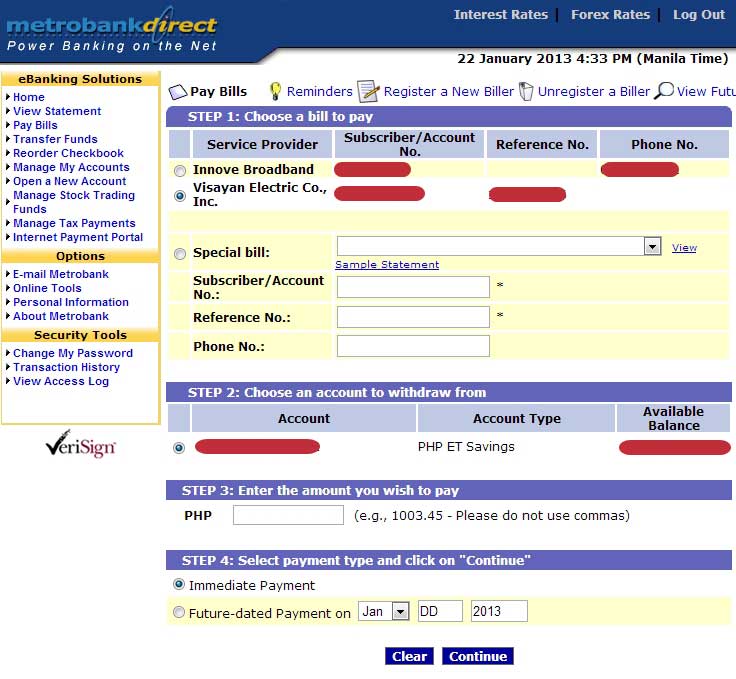Viewport: 736px width, 679px height.
Task: Open About Metrobank link
Action: (61, 316)
